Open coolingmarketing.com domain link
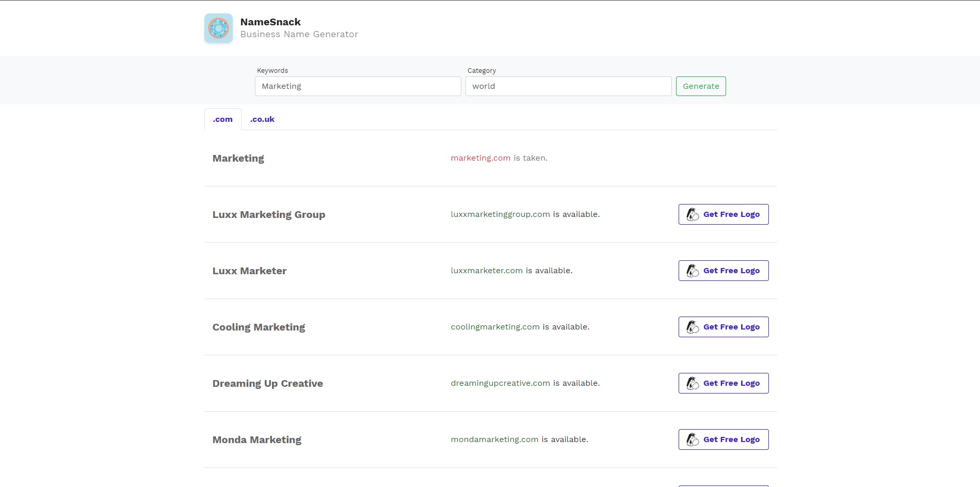The width and height of the screenshot is (980, 487). (x=495, y=327)
